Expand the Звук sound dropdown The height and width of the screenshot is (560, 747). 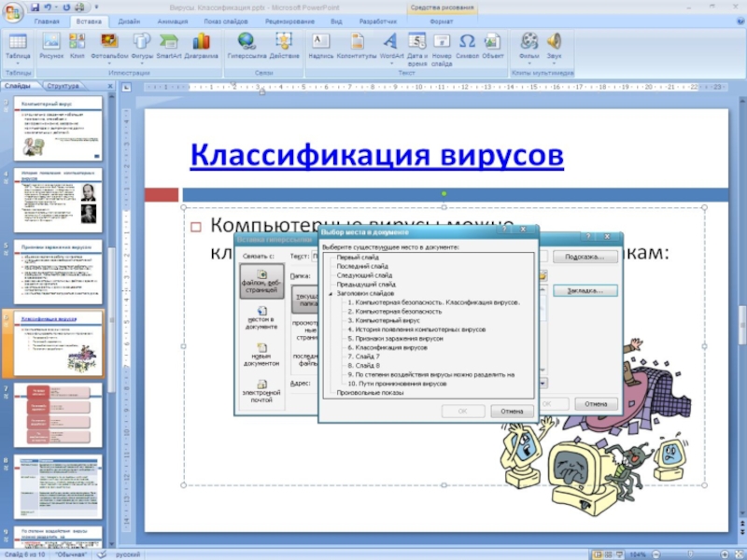click(x=555, y=63)
